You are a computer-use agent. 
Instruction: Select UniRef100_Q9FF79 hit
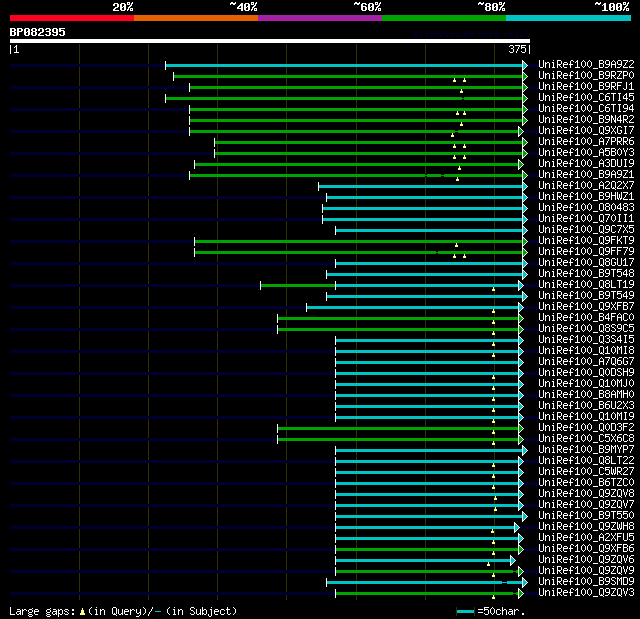(x=586, y=252)
